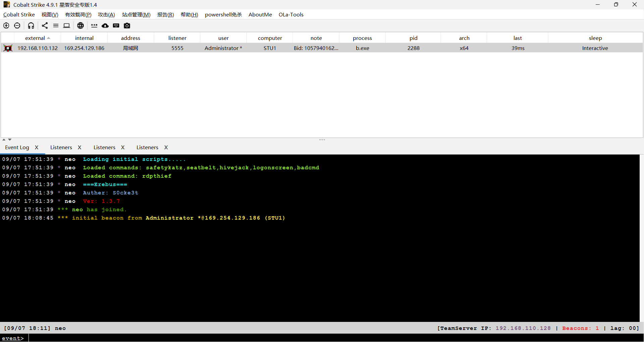Screen dimensions: 644x342
Task: Switch to session table view (lines icon)
Action: coord(56,25)
